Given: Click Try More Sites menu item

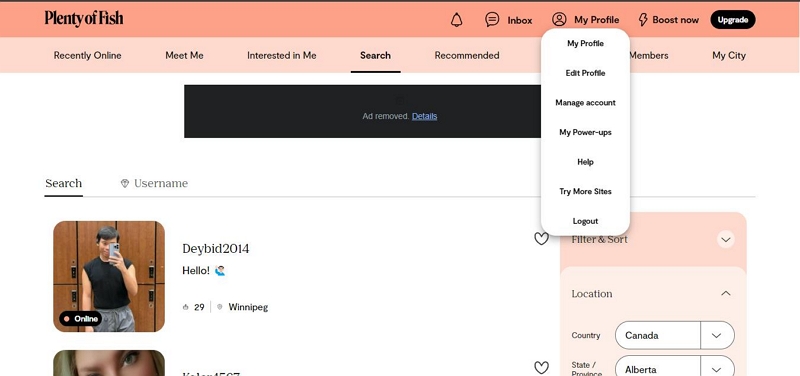Looking at the screenshot, I should pyautogui.click(x=585, y=191).
